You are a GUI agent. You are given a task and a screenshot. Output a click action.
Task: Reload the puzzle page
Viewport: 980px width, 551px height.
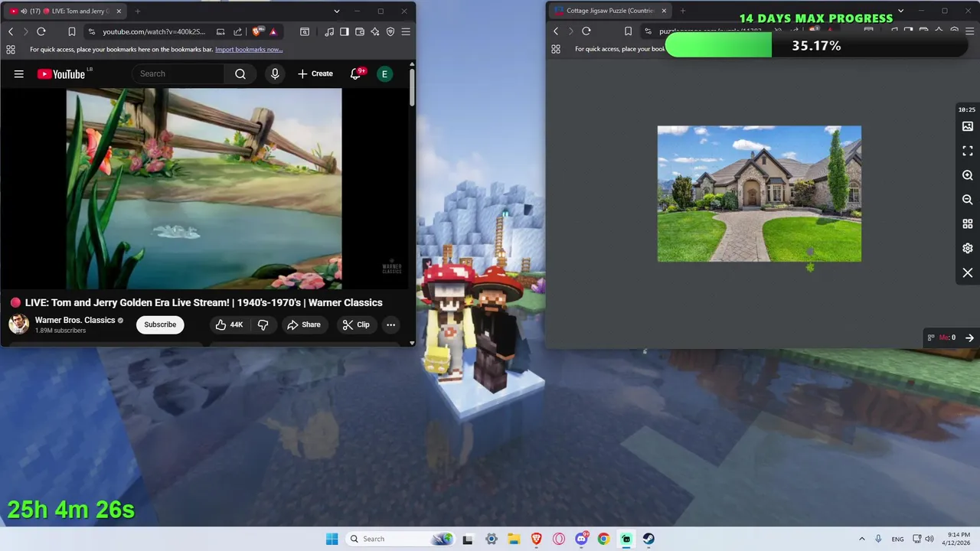(586, 31)
